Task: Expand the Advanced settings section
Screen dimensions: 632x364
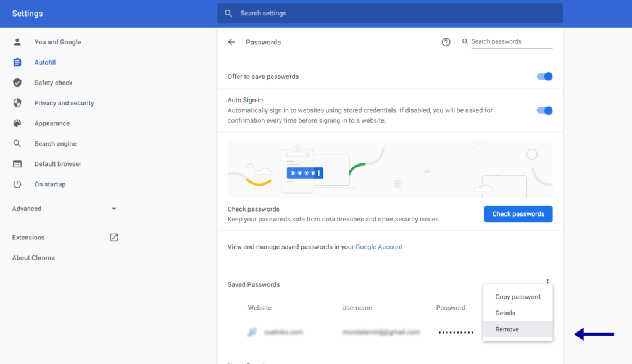Action: tap(114, 209)
